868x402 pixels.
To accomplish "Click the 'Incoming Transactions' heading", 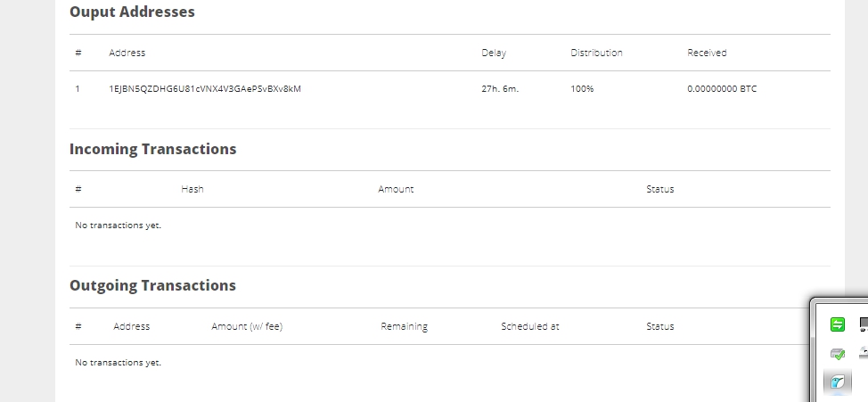I will (152, 149).
